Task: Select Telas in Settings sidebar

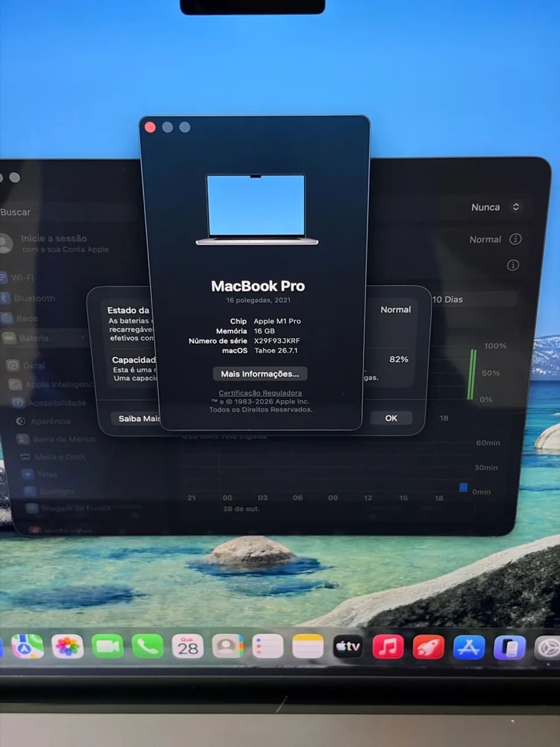Action: (40, 474)
